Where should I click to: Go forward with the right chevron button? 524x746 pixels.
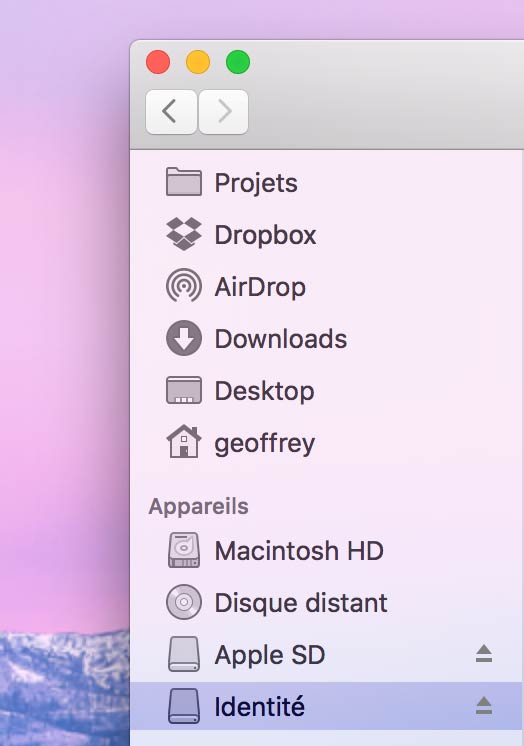tap(223, 112)
